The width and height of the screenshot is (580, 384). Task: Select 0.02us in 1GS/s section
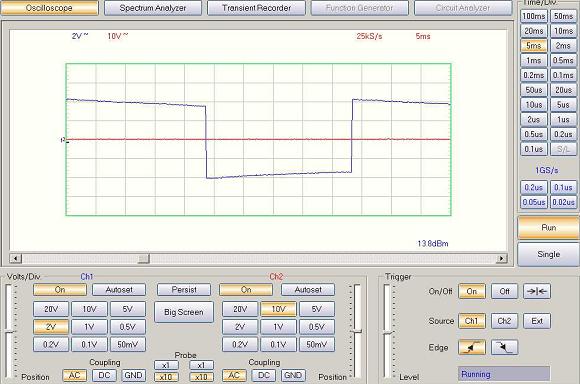[x=563, y=202]
